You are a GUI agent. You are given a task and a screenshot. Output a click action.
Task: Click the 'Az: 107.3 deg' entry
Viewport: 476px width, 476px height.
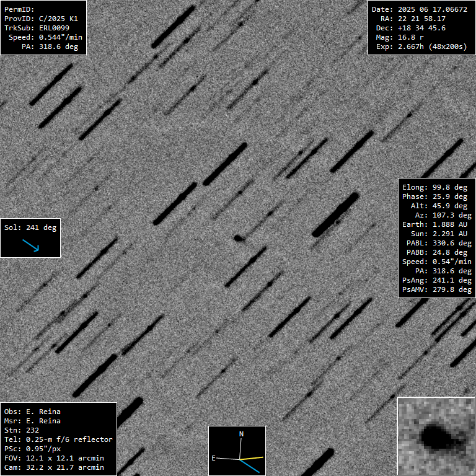443,215
